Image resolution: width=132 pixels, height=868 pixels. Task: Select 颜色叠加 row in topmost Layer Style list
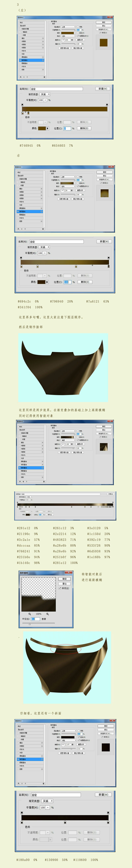(32, 57)
